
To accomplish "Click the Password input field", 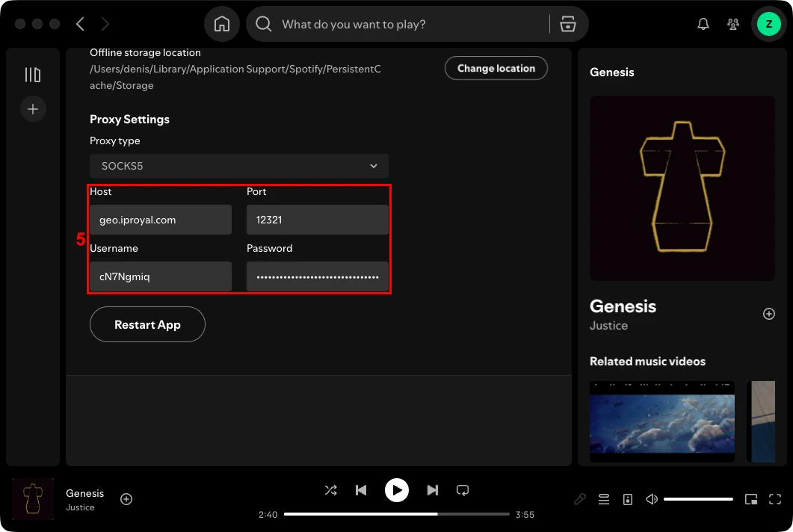I will click(x=317, y=276).
